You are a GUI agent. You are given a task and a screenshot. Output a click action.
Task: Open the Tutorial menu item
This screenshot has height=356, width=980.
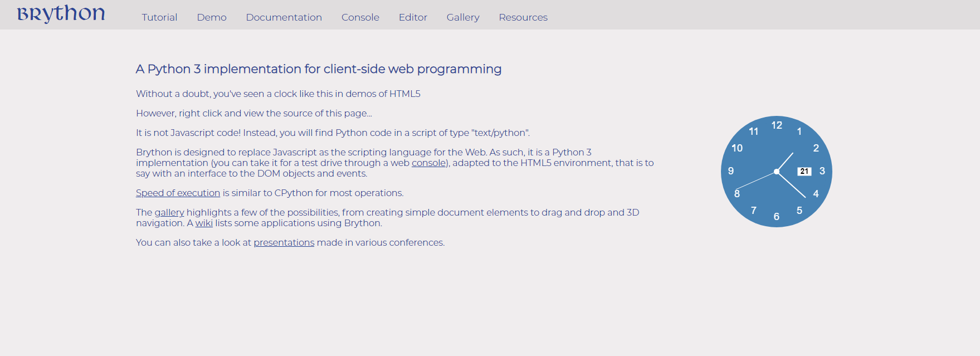tap(159, 17)
